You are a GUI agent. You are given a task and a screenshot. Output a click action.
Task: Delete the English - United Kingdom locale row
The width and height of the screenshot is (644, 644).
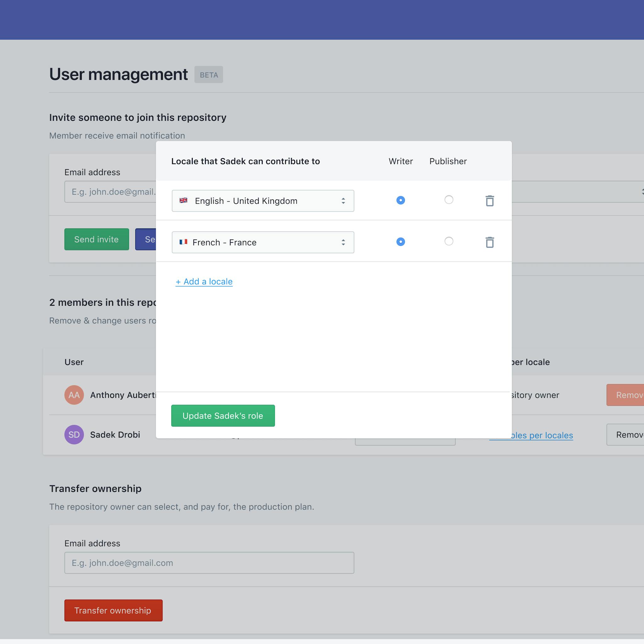point(489,201)
